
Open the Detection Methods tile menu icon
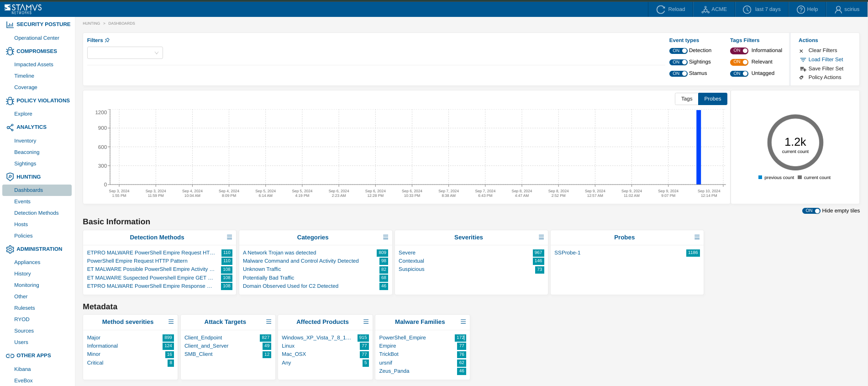tap(229, 237)
